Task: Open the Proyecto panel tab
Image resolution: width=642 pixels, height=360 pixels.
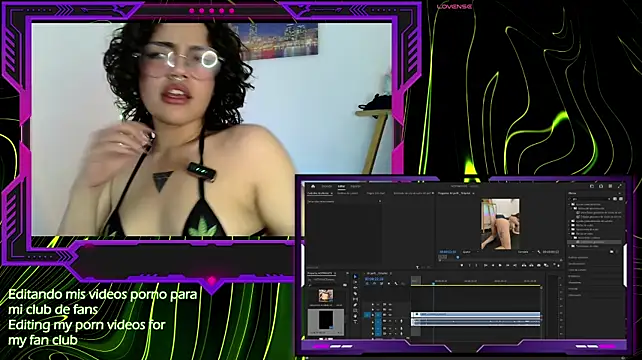Action: 320,273
